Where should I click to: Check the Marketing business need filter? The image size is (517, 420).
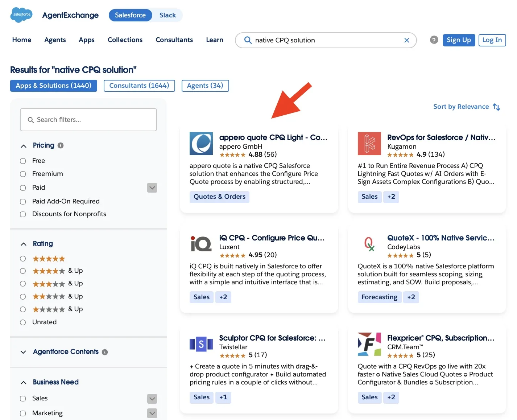23,413
